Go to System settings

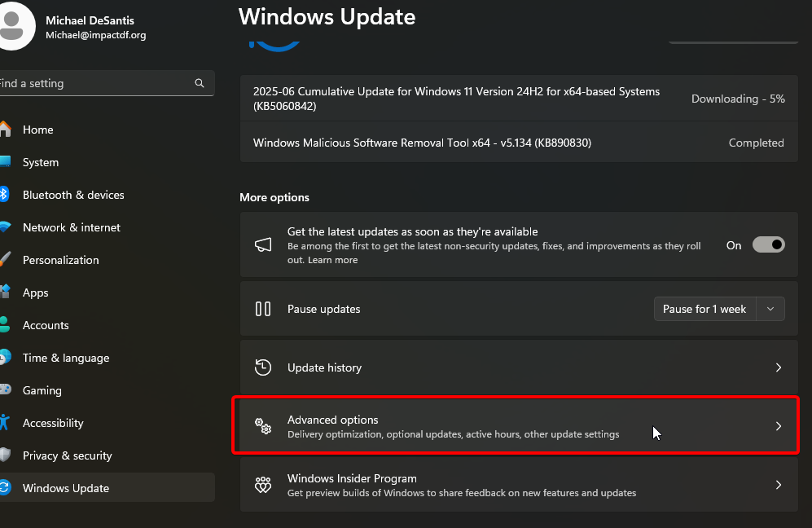tap(41, 162)
